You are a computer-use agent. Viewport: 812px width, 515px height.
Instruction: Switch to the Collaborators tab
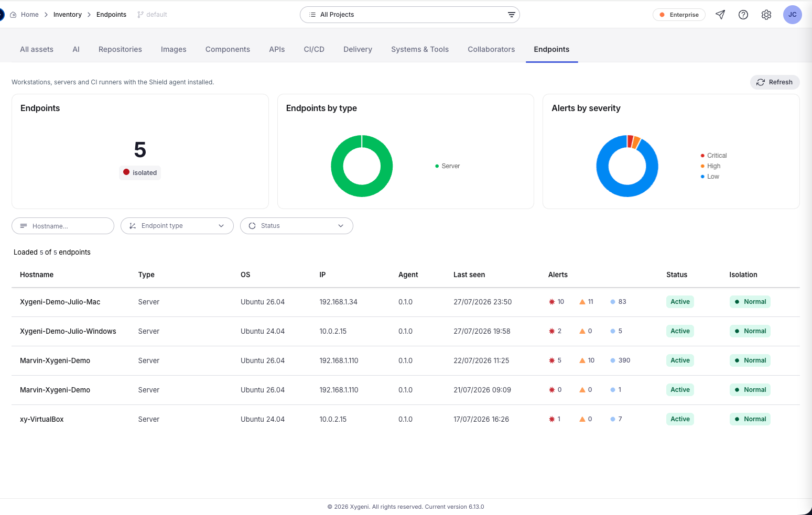click(x=491, y=49)
